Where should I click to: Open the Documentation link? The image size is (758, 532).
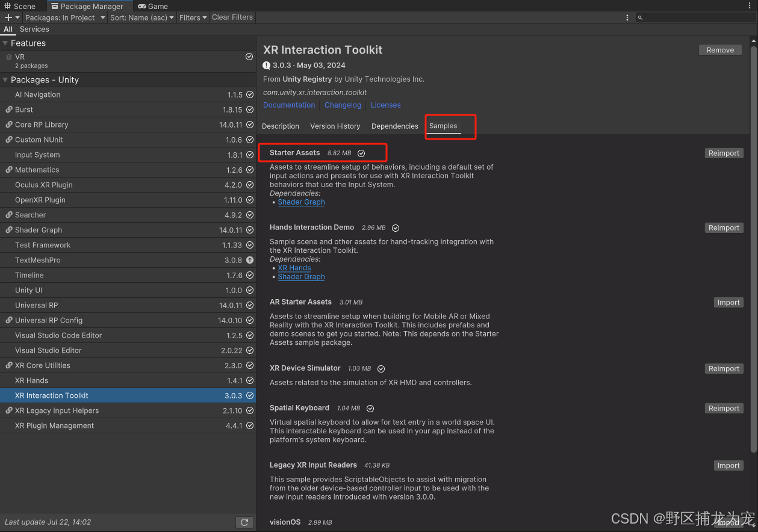coord(289,105)
